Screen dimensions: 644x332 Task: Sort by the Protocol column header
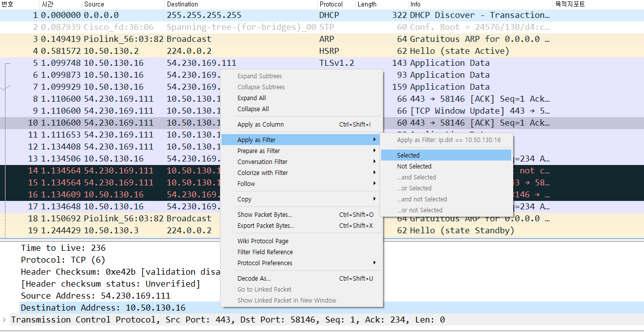tap(336, 4)
